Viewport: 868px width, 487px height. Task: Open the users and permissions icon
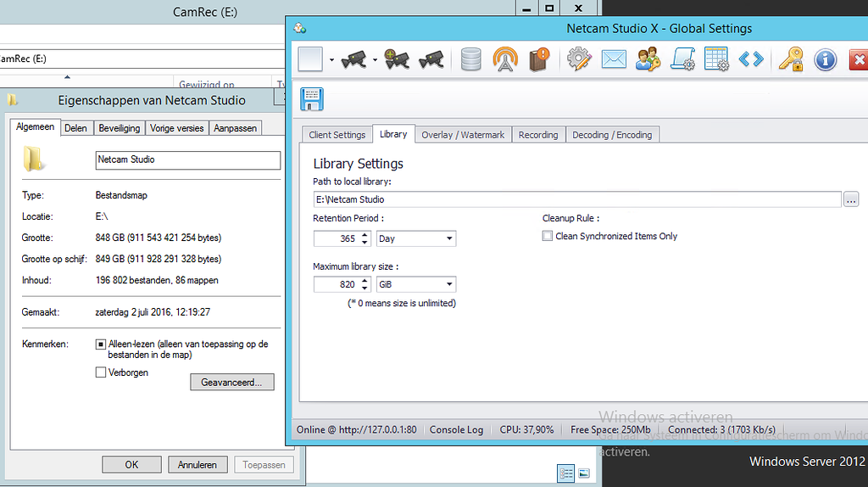648,59
